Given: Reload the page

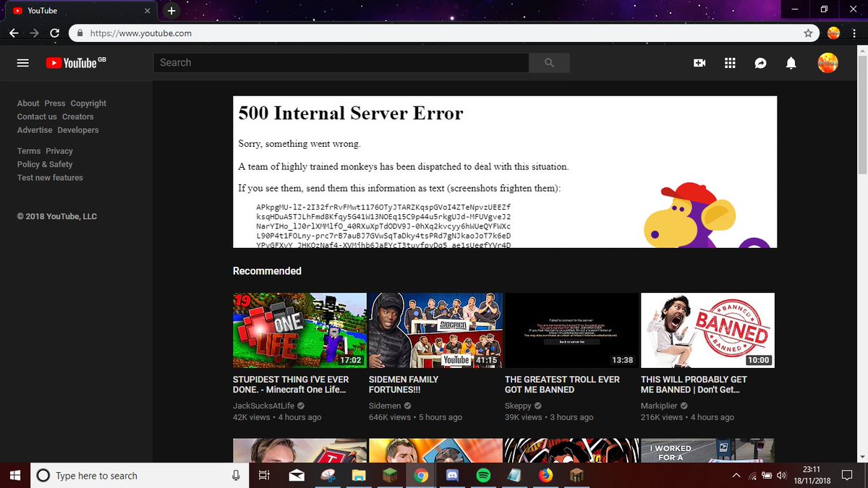Looking at the screenshot, I should click(55, 33).
